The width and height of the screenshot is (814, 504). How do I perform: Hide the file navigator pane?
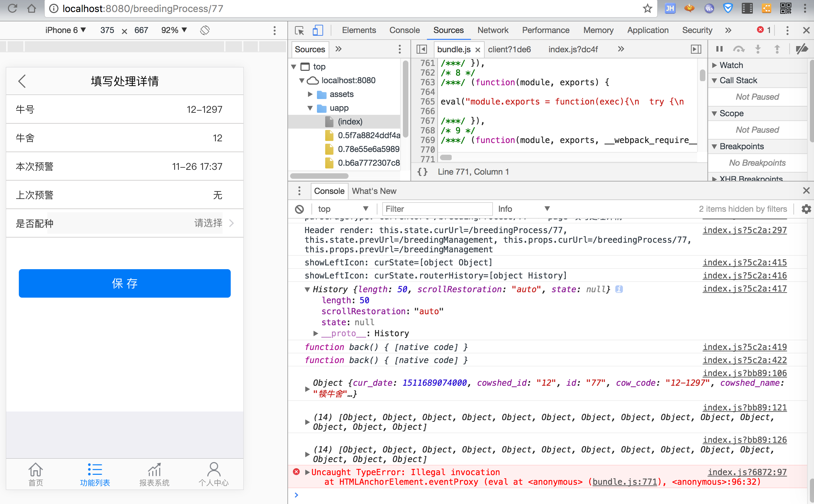click(421, 49)
